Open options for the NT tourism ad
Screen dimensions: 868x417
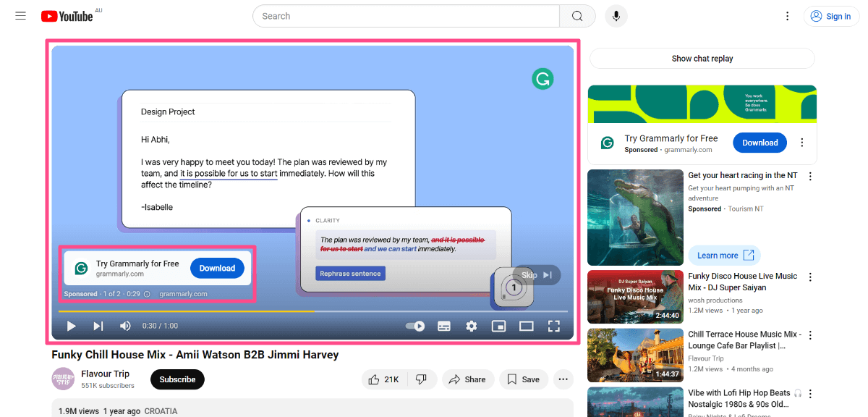[x=810, y=176]
